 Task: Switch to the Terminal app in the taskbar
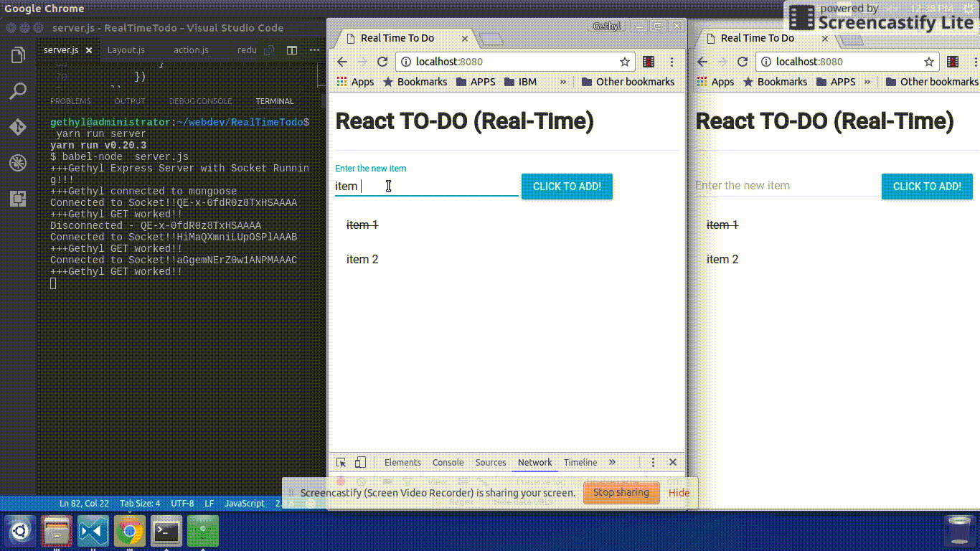tap(166, 532)
